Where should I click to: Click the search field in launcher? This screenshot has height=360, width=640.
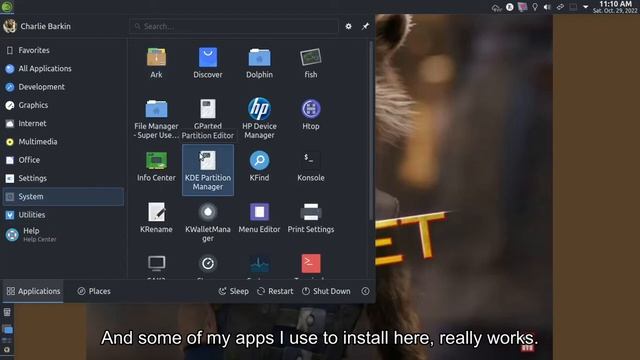pyautogui.click(x=234, y=26)
